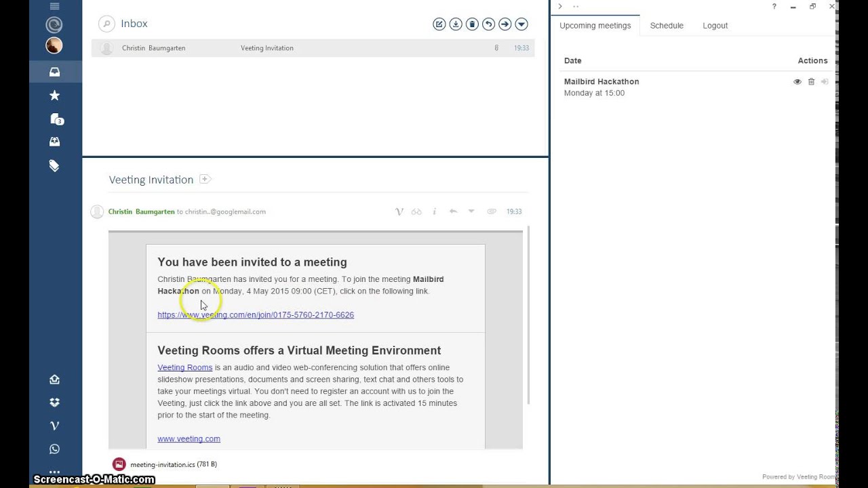Open the veeting.com join meeting link
This screenshot has width=868, height=488.
(256, 314)
